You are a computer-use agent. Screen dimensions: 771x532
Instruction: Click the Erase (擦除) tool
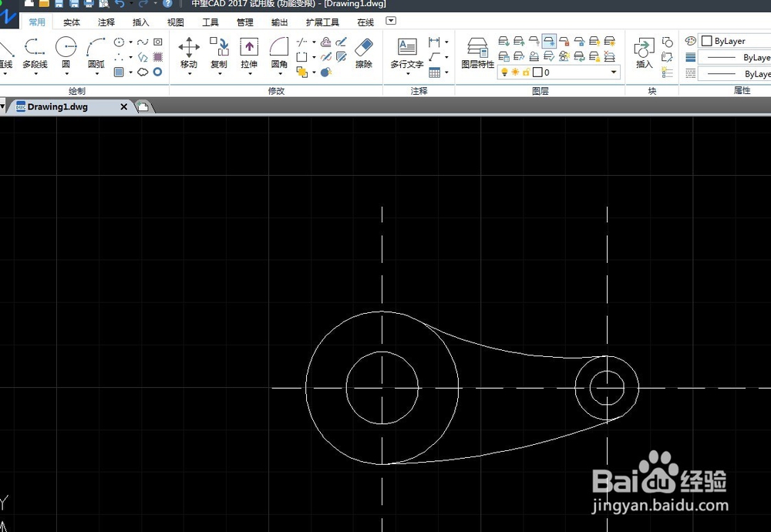[x=364, y=52]
